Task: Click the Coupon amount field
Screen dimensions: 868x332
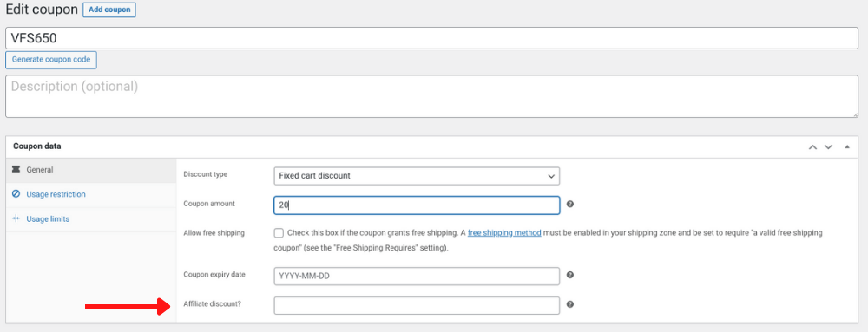Action: tap(417, 205)
